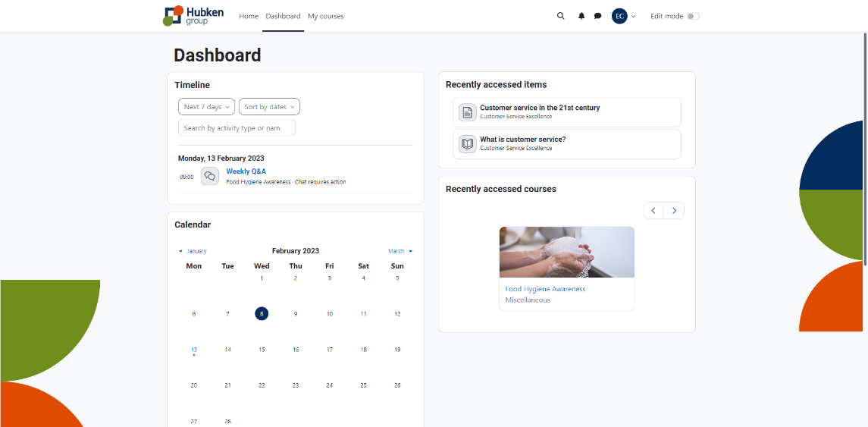Click the timeline activity search field
This screenshot has width=868, height=427.
pyautogui.click(x=237, y=128)
